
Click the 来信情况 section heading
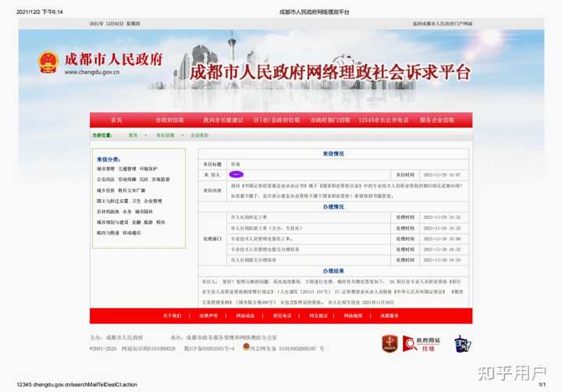click(x=333, y=154)
